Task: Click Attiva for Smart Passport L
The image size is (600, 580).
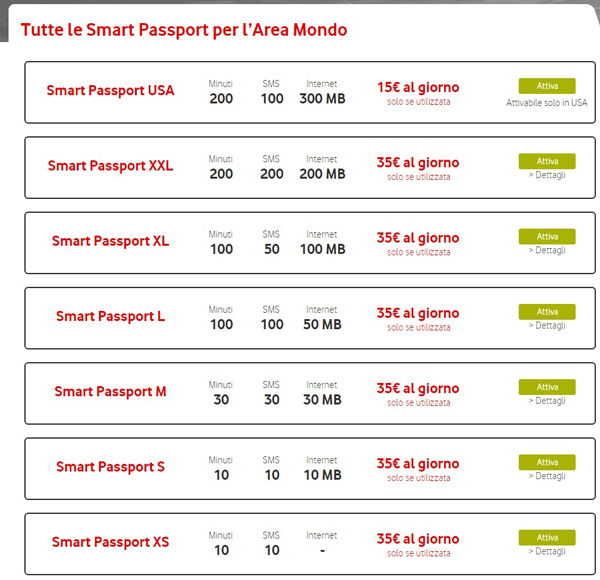Action: tap(547, 312)
